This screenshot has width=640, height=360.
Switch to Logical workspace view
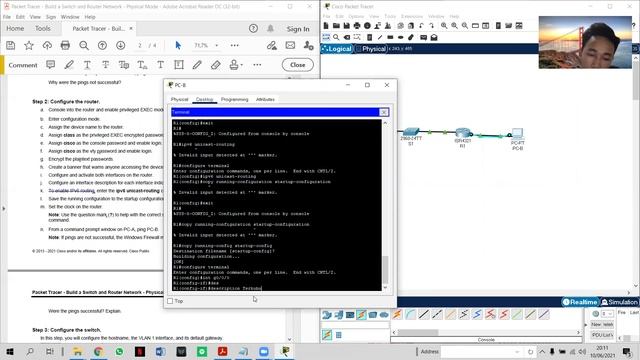coord(337,49)
